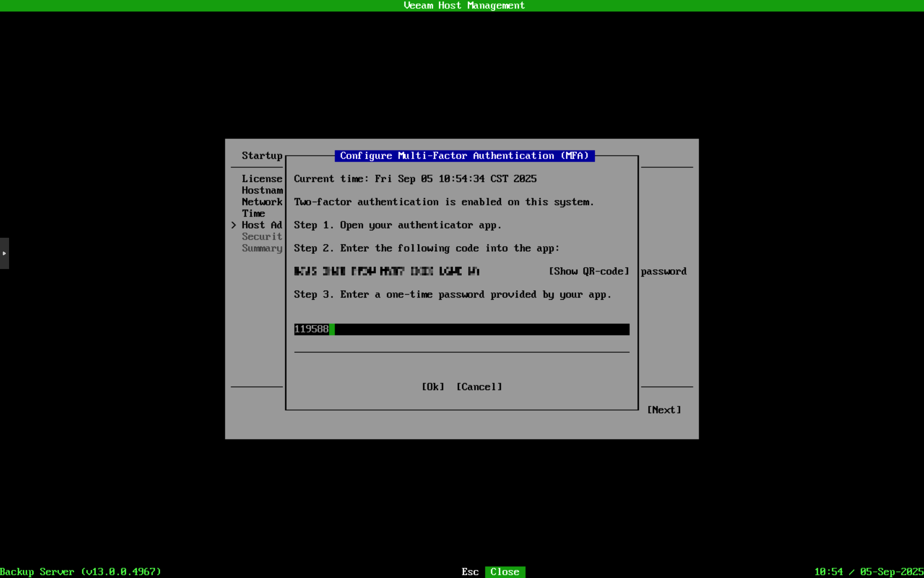Expand the left edge side panel arrow
Screen dimensions: 924x578
[x=4, y=253]
